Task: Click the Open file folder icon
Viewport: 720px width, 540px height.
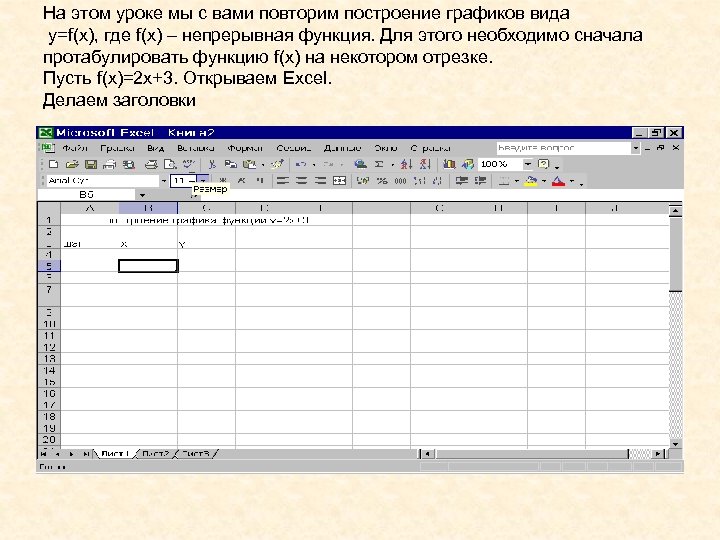Action: tap(72, 164)
